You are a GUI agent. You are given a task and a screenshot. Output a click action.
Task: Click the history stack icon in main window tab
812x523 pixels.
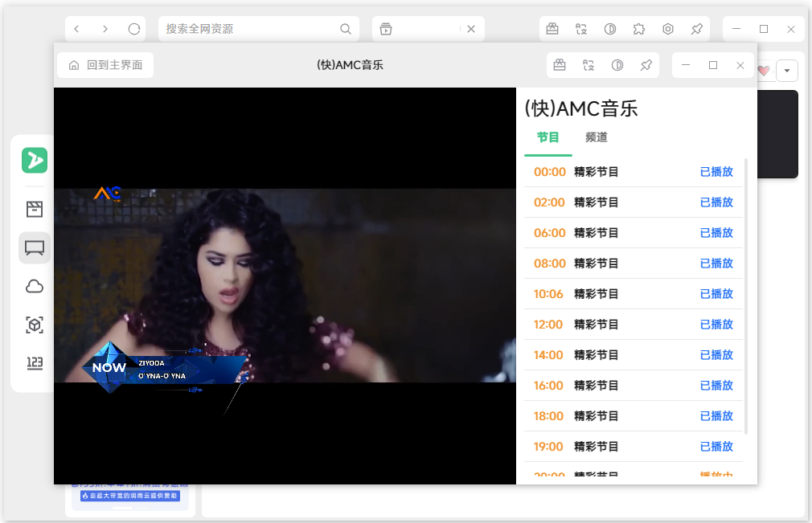pyautogui.click(x=386, y=29)
